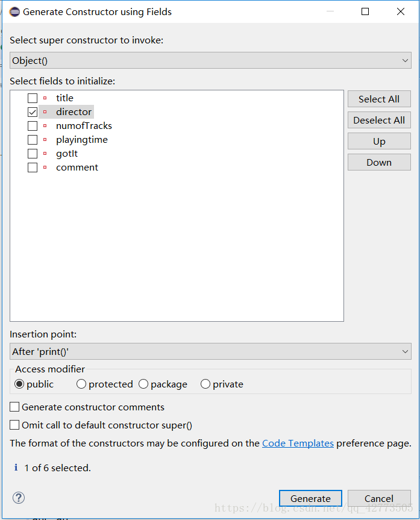The image size is (420, 520).
Task: Select the protected access modifier
Action: click(81, 384)
